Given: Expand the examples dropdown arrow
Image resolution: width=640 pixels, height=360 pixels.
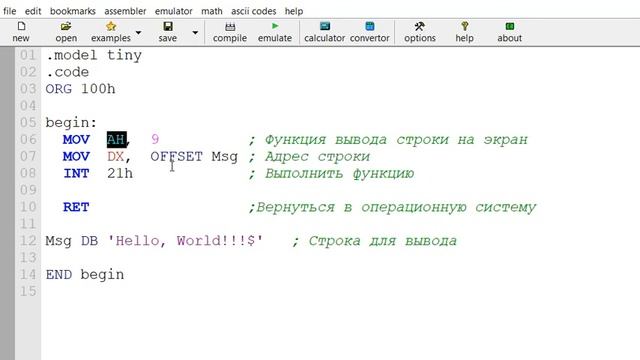Looking at the screenshot, I should 138,32.
